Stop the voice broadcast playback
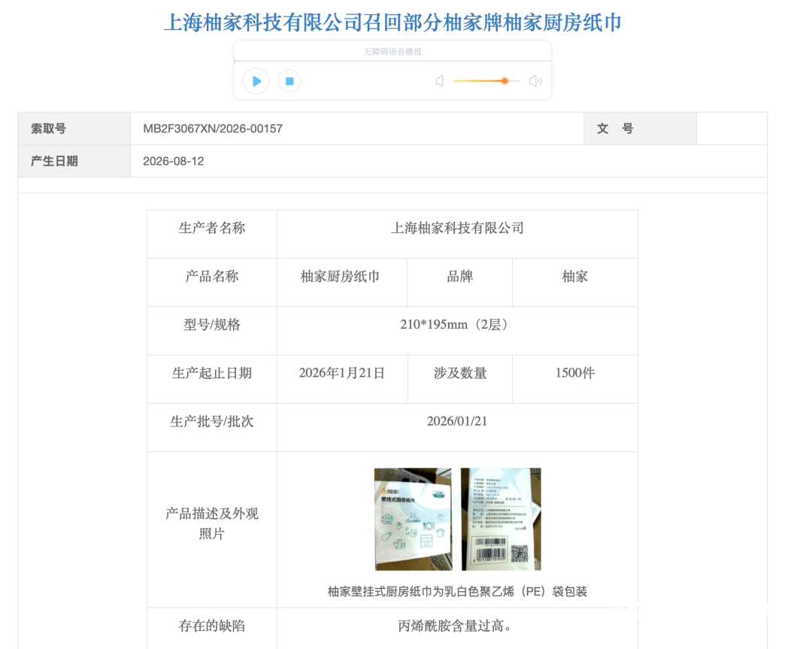 click(289, 80)
